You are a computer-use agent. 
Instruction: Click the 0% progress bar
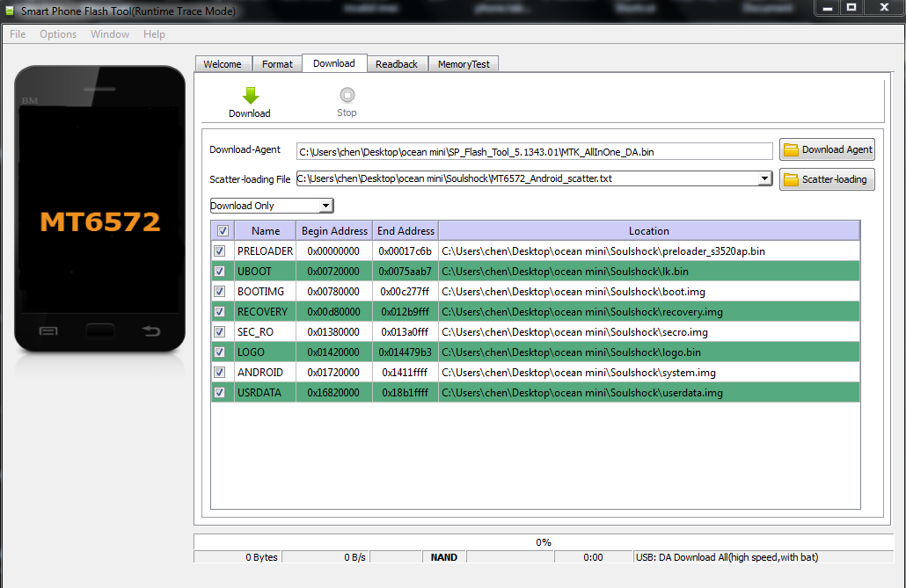[x=543, y=542]
